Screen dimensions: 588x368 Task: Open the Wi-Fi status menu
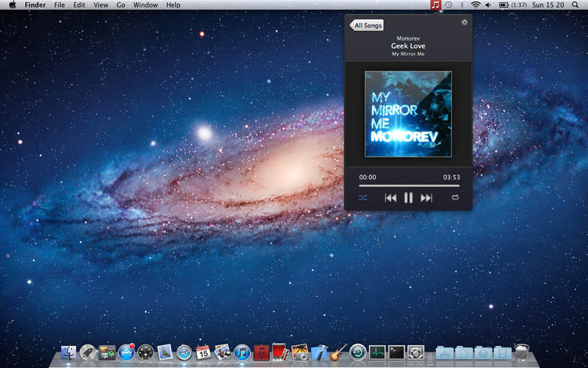pos(476,5)
